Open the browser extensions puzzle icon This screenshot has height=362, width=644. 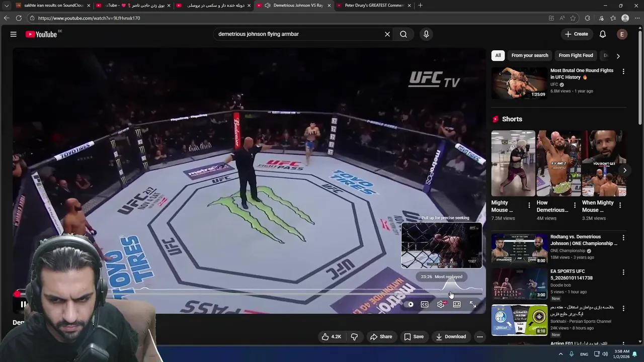coord(587,18)
